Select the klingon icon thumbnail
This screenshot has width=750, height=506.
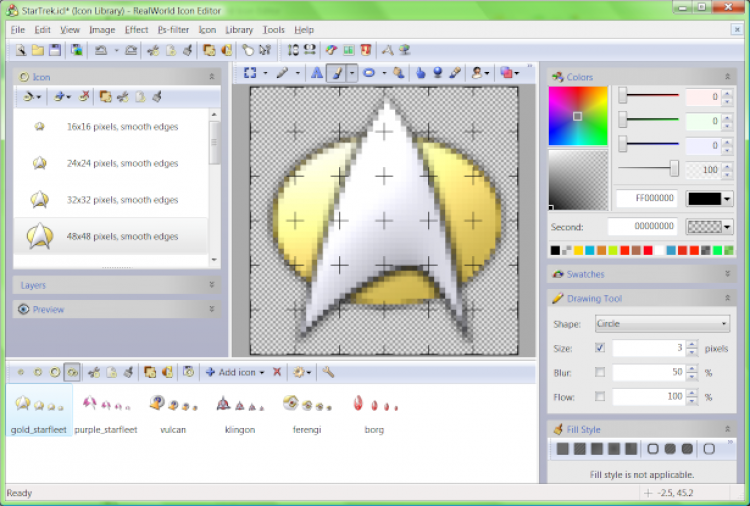point(240,414)
